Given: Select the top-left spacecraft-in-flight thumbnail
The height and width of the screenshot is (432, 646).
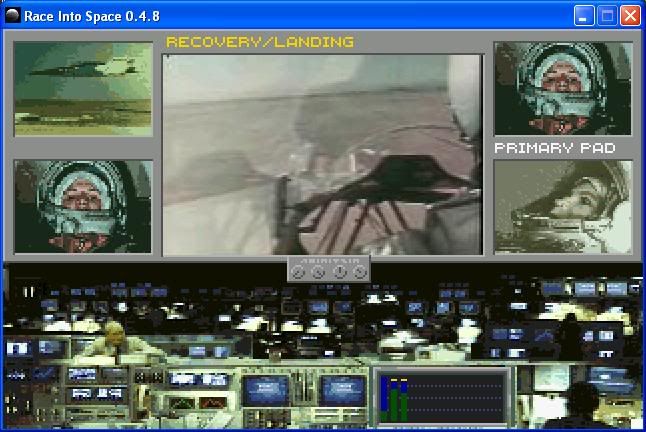Looking at the screenshot, I should coord(83,89).
